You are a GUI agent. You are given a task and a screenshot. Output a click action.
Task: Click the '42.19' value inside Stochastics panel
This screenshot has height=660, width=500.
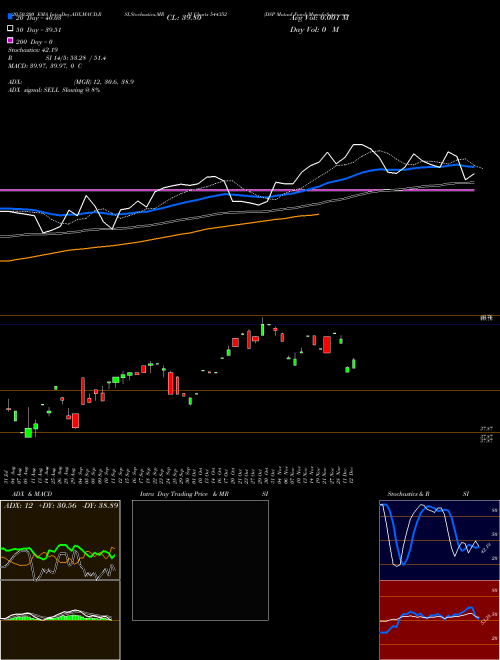[x=485, y=548]
